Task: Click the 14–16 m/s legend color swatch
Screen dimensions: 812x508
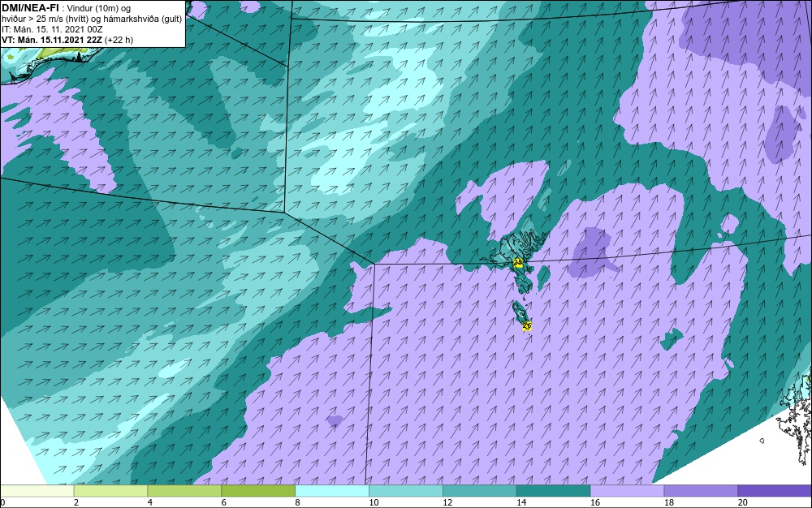Action: (554, 491)
